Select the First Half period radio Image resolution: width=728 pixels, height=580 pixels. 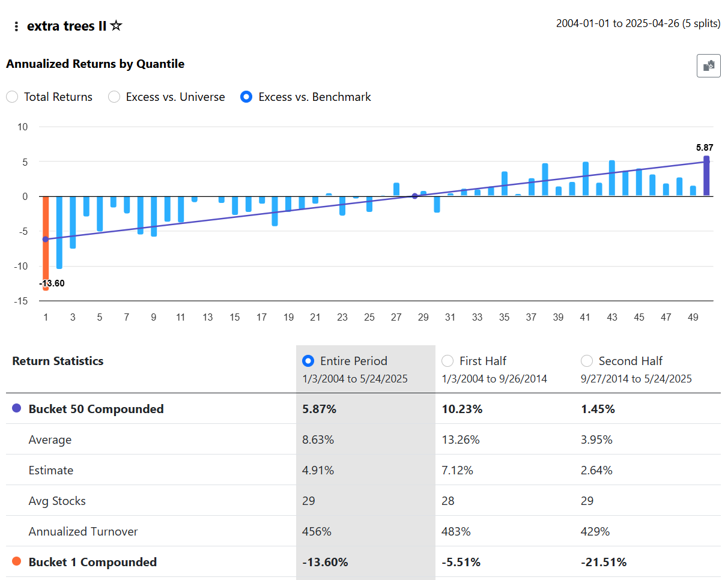[447, 361]
